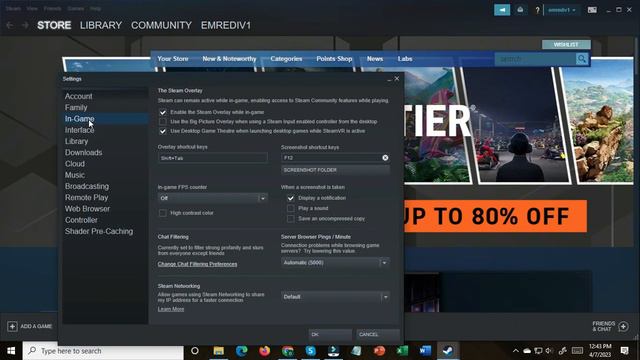Open the Steam notifications inbox icon
Image resolution: width=640 pixels, height=360 pixels.
tap(520, 10)
